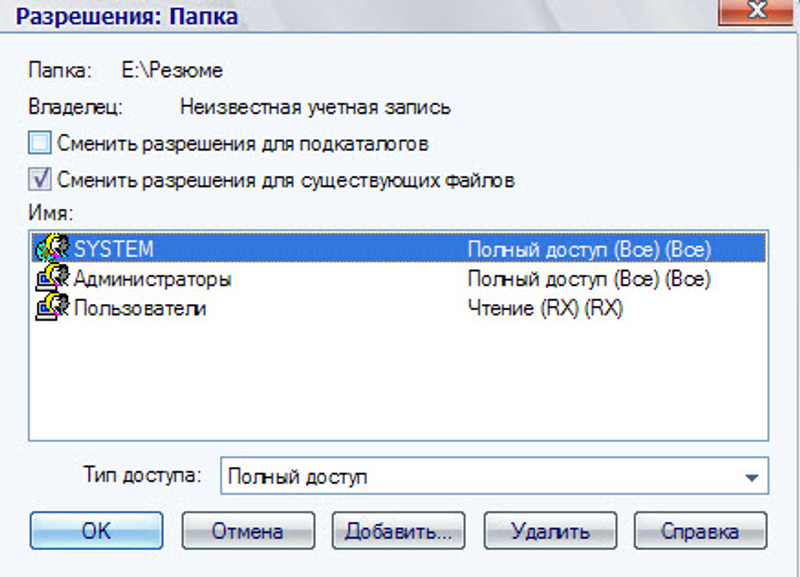The image size is (800, 577).
Task: Toggle Сменить разрешения для существующих файлов checkbox
Action: pos(40,180)
